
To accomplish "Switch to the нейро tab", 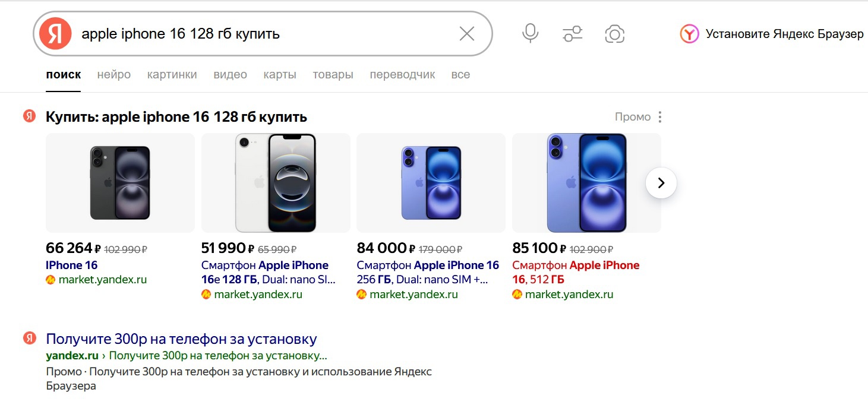I will click(x=113, y=75).
